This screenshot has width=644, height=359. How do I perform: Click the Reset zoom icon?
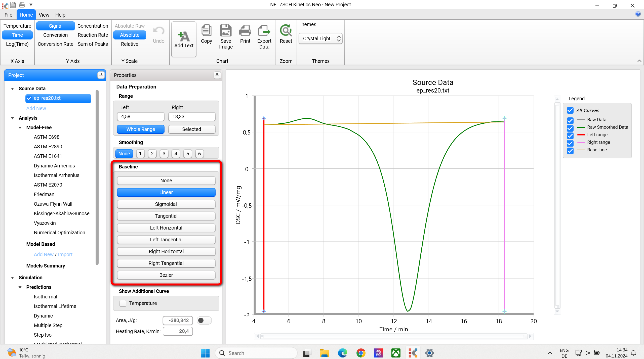pyautogui.click(x=286, y=30)
